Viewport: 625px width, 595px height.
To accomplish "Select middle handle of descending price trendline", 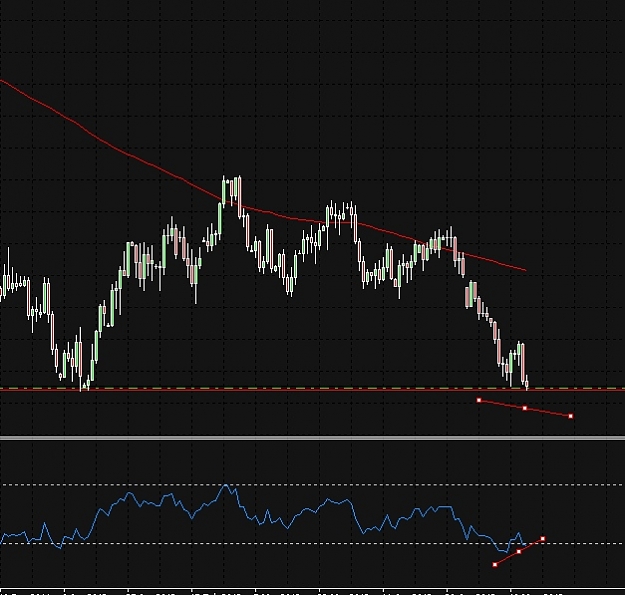I will (525, 408).
